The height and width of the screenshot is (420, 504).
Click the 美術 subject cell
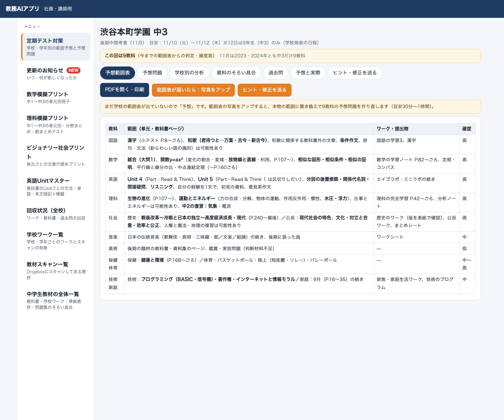(115, 249)
